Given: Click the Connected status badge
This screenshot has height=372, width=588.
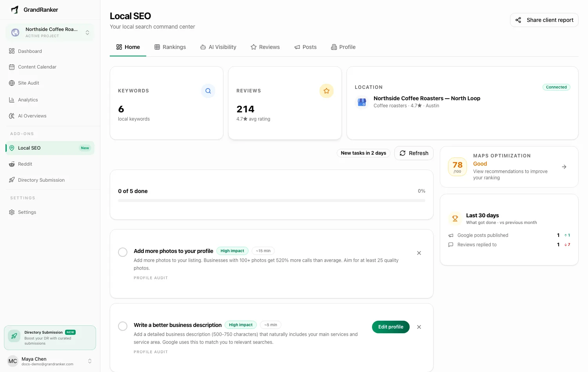Looking at the screenshot, I should click(556, 87).
